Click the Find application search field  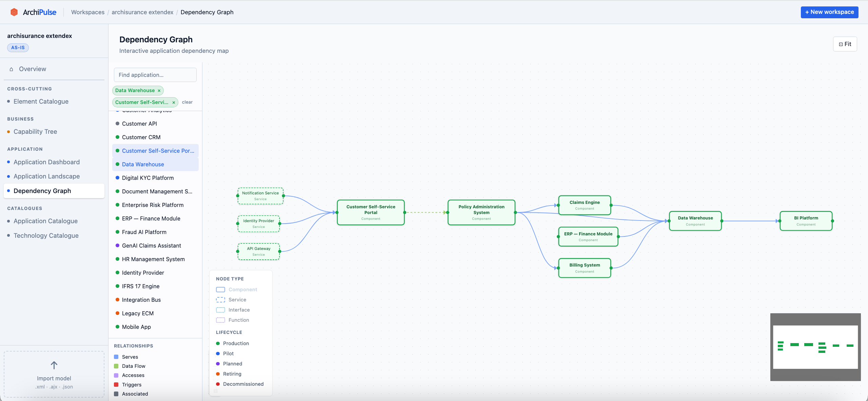pos(155,75)
